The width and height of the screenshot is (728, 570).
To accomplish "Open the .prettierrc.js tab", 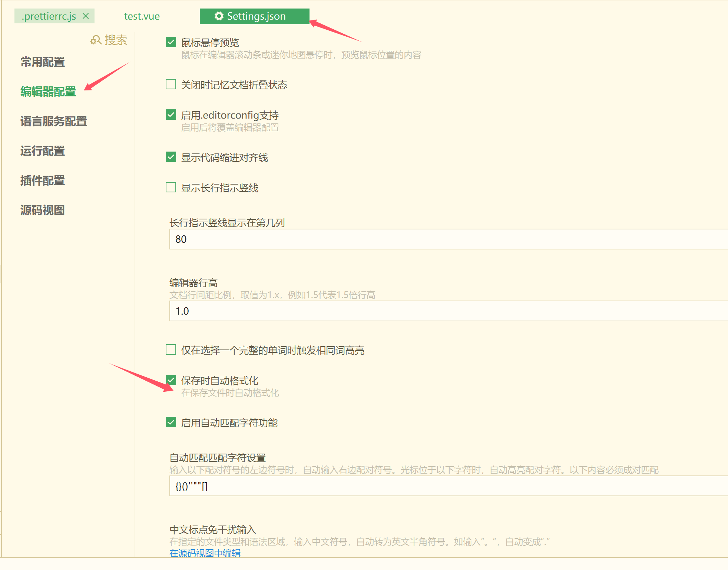I will [x=49, y=16].
